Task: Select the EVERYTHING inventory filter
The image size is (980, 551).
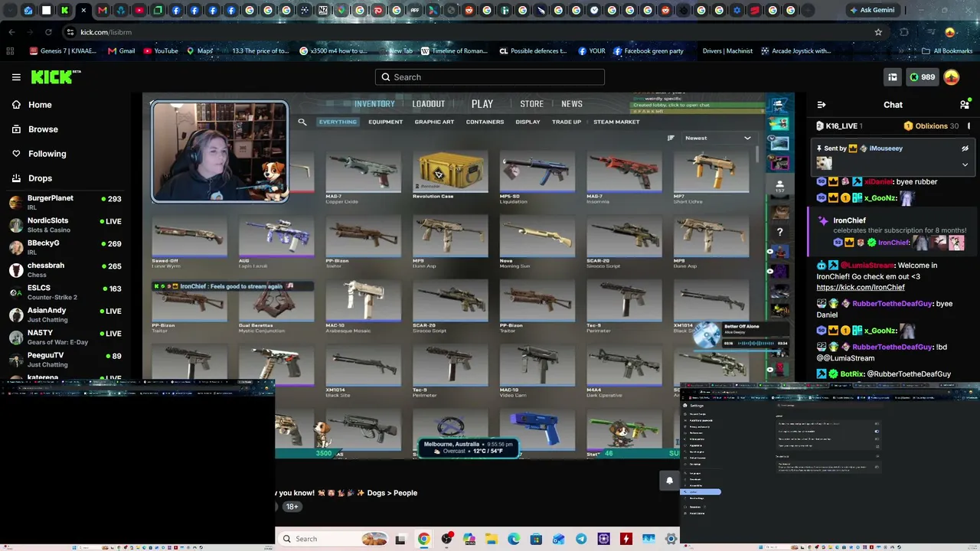Action: 338,122
